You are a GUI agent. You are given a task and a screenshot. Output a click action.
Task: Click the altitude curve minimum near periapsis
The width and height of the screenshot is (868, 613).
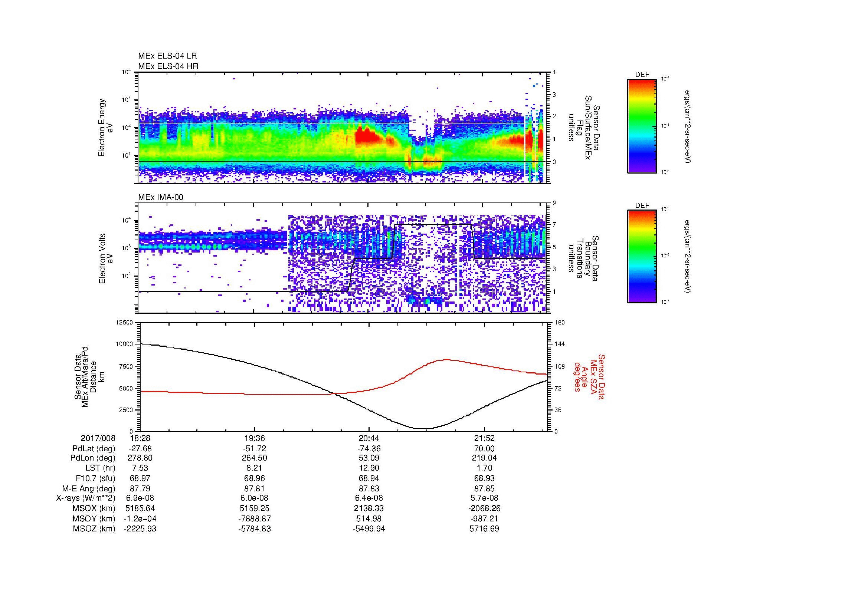click(423, 428)
